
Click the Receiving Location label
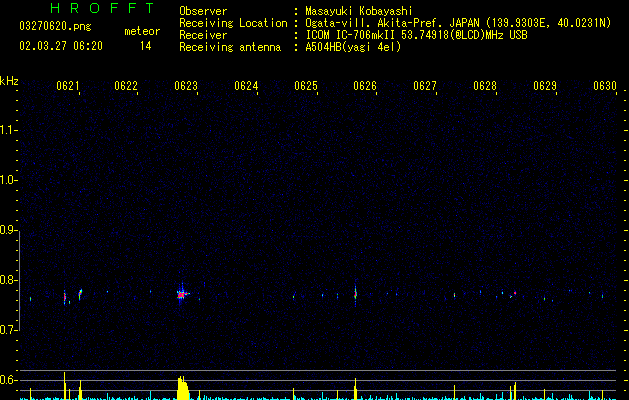(x=233, y=23)
